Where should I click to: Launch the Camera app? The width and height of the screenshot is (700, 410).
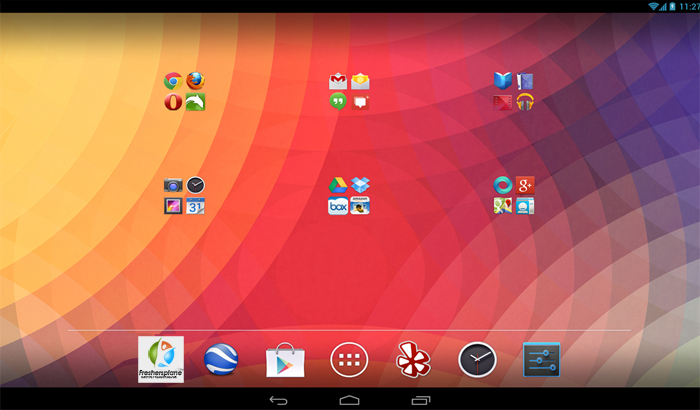173,185
